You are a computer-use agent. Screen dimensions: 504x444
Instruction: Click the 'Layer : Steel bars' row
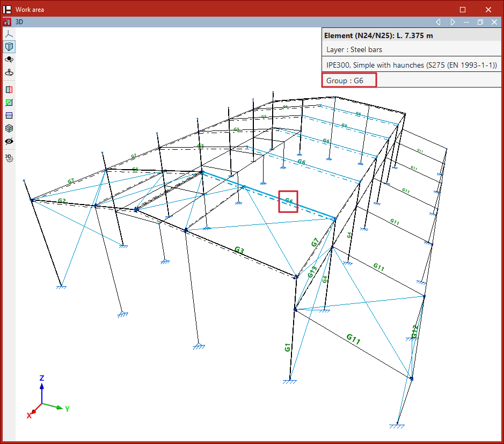point(412,49)
